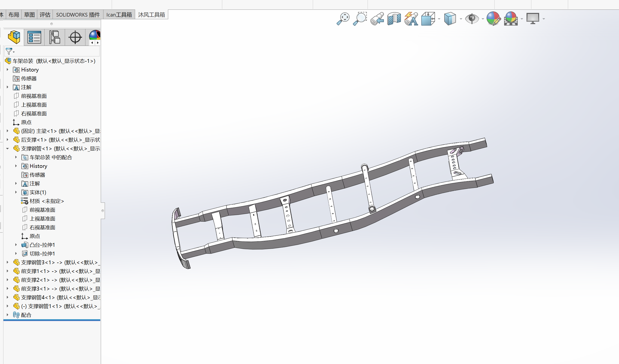Switch to the 评估 tab
This screenshot has height=364, width=619.
point(45,15)
